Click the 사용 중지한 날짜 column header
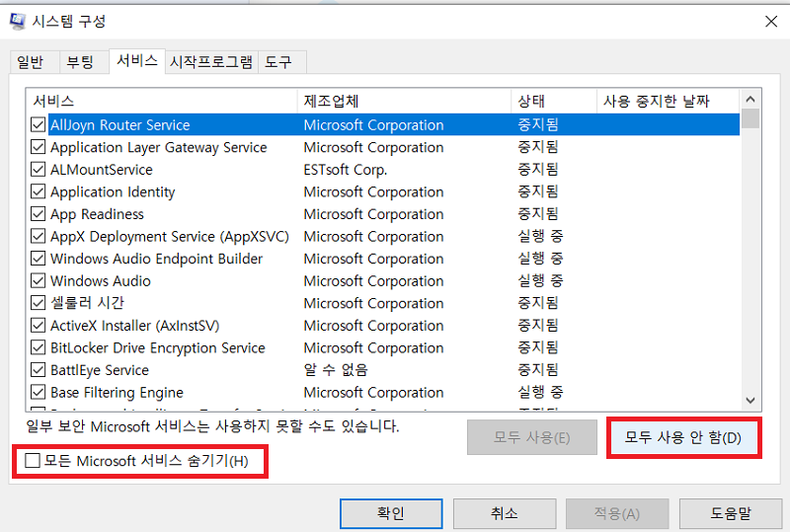 [669, 101]
